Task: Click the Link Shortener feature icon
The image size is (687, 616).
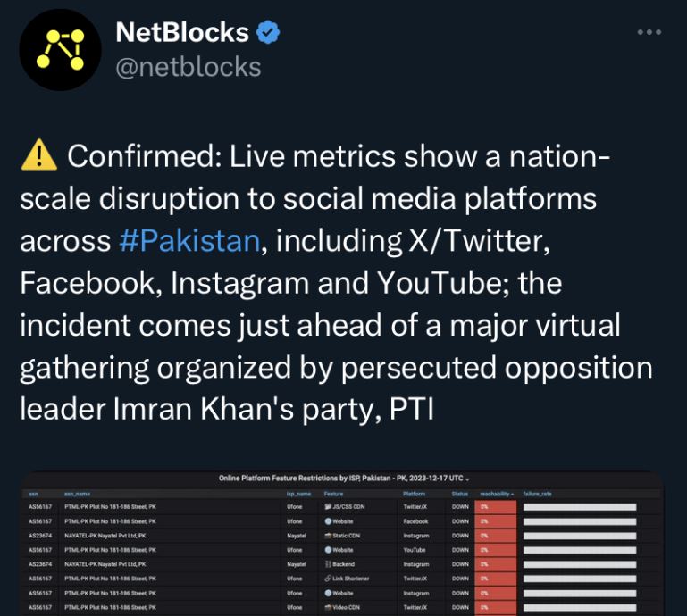Action: click(x=328, y=579)
